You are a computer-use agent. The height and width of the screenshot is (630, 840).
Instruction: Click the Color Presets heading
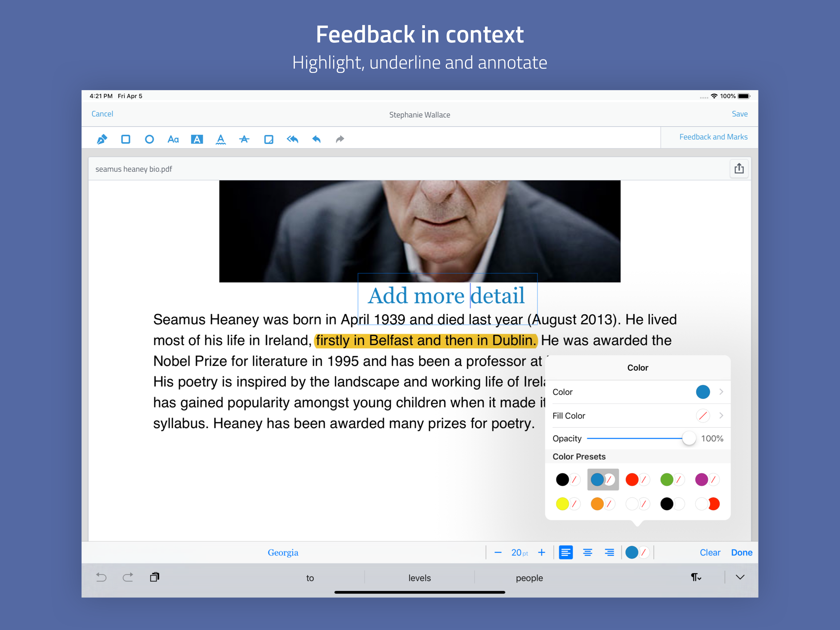click(x=579, y=457)
